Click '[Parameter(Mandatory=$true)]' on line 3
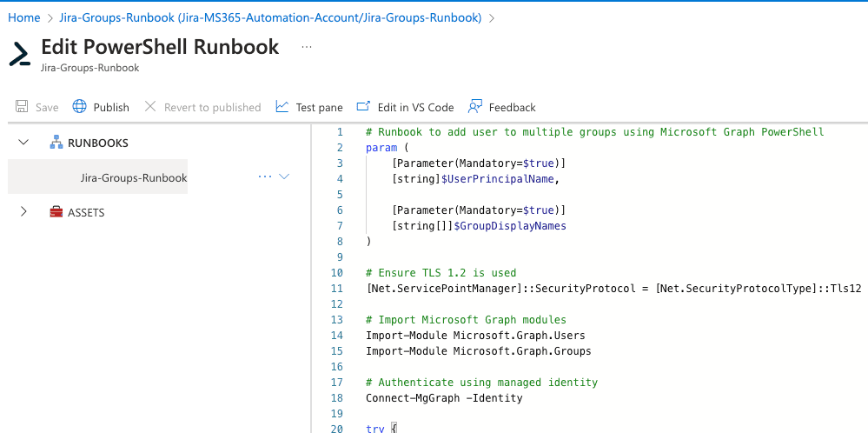The image size is (868, 433). [479, 163]
